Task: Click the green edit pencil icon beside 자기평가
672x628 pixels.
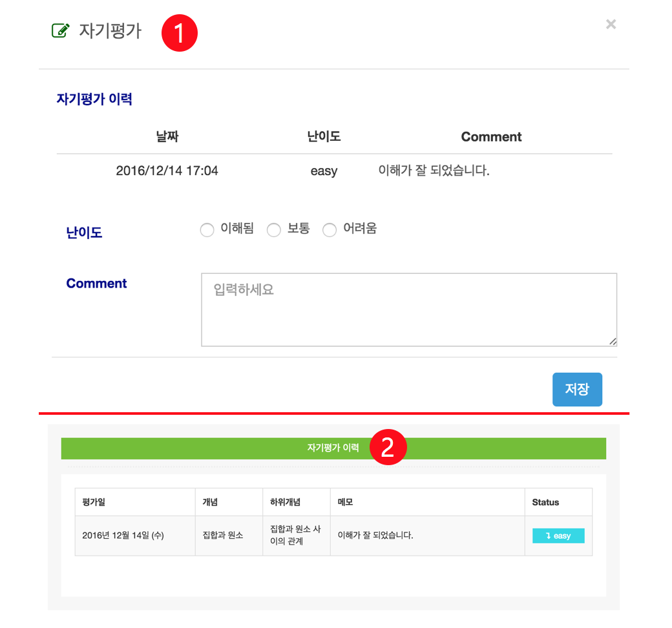Action: [x=60, y=30]
